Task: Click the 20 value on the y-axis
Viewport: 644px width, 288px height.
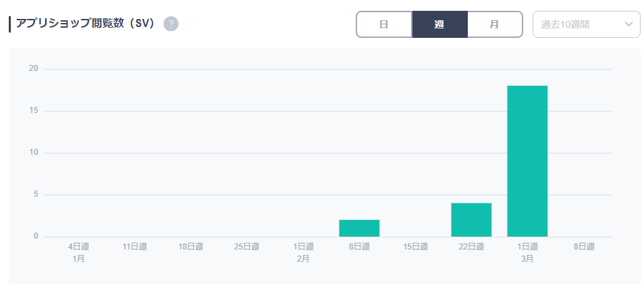Action: coord(33,68)
